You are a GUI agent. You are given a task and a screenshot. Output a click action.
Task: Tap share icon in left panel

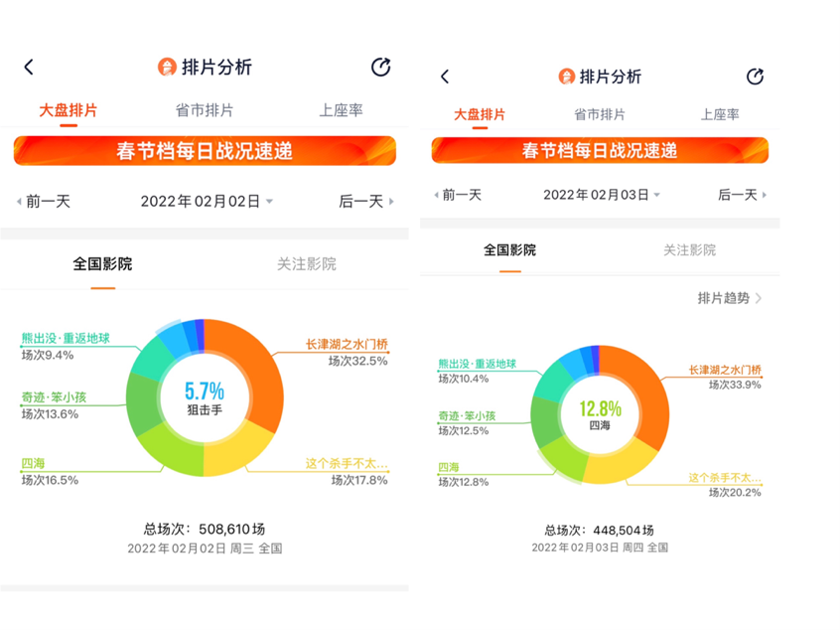[x=380, y=67]
